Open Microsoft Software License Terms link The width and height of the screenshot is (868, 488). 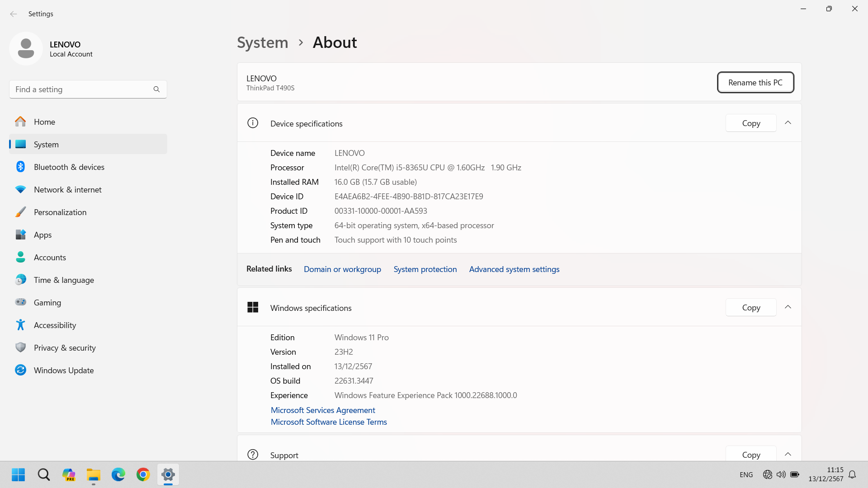click(x=329, y=422)
